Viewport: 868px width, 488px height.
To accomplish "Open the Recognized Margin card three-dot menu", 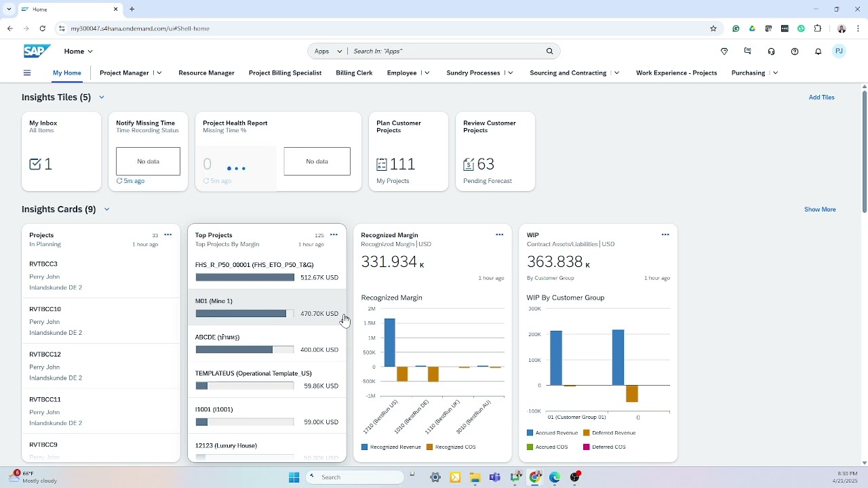I will 499,235.
